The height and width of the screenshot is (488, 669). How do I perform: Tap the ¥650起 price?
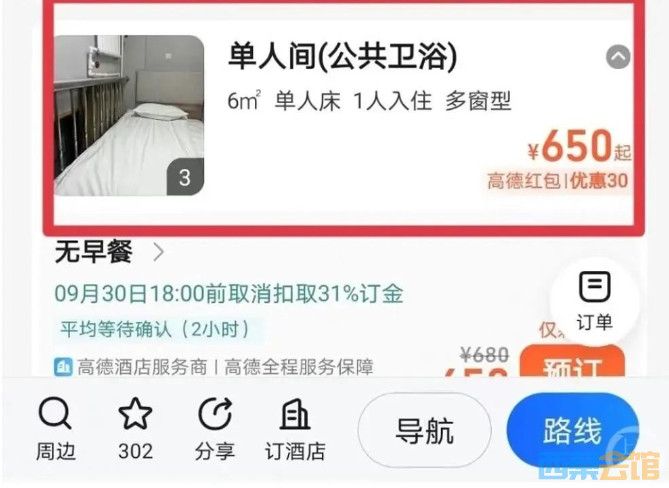click(x=579, y=147)
